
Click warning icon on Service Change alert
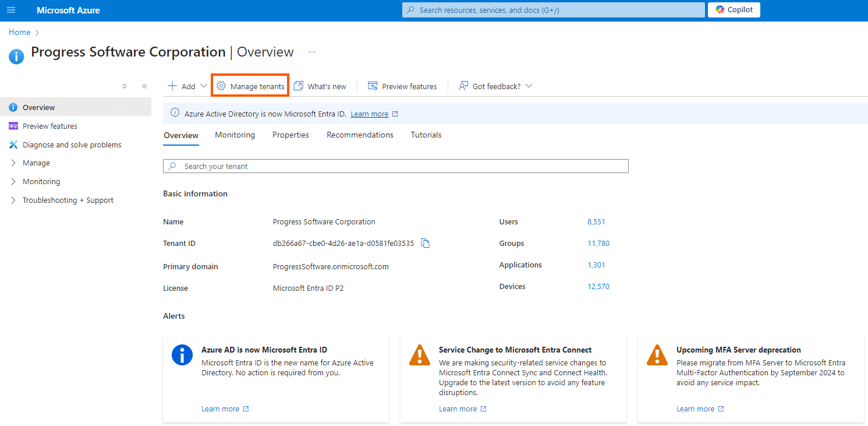click(x=420, y=354)
